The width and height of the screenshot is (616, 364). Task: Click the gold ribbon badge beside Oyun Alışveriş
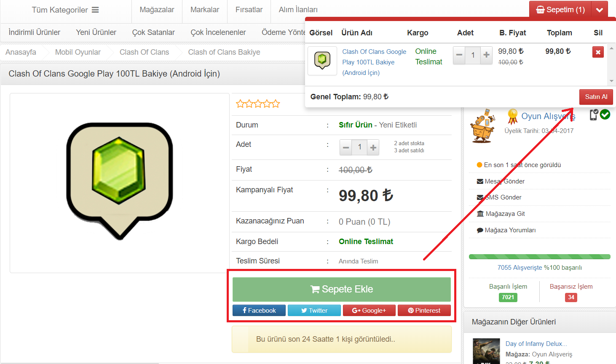[x=512, y=117]
